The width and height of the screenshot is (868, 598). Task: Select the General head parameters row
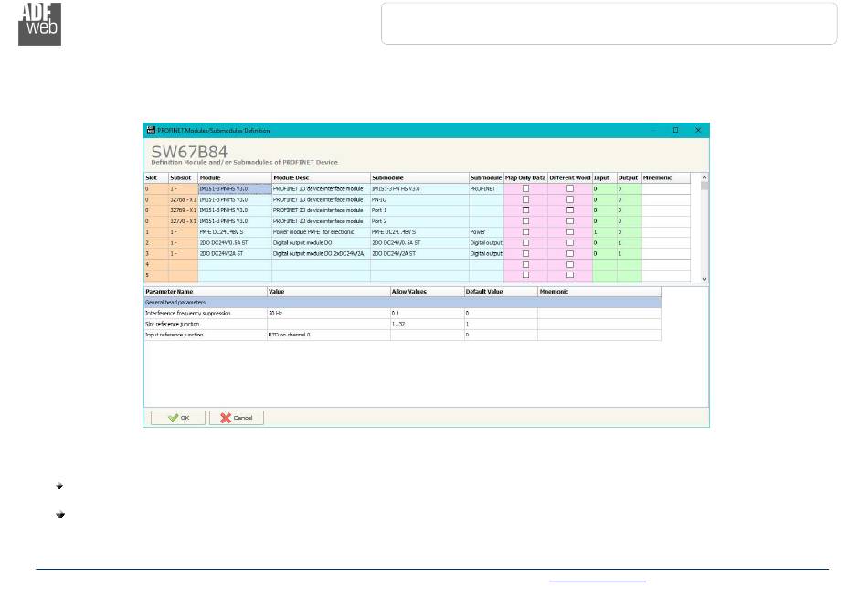402,303
